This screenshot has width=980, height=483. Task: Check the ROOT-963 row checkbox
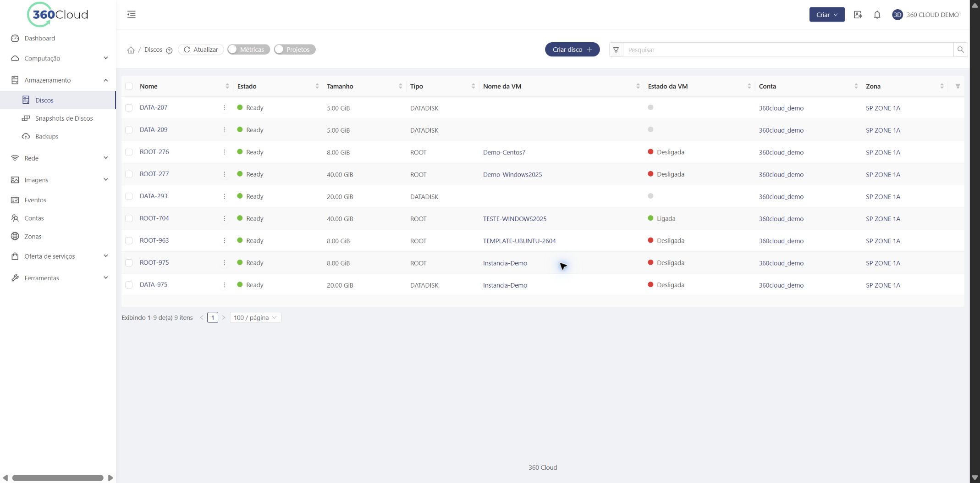click(x=129, y=241)
